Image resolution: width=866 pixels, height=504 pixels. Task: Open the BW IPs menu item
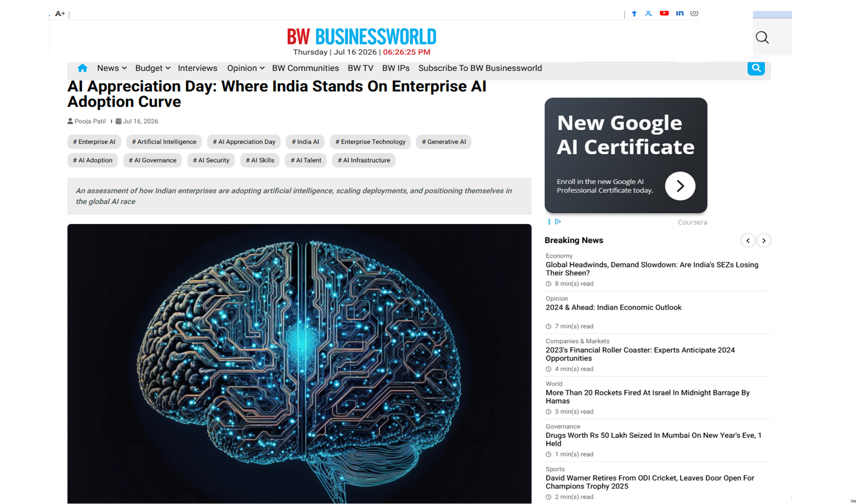coord(396,68)
